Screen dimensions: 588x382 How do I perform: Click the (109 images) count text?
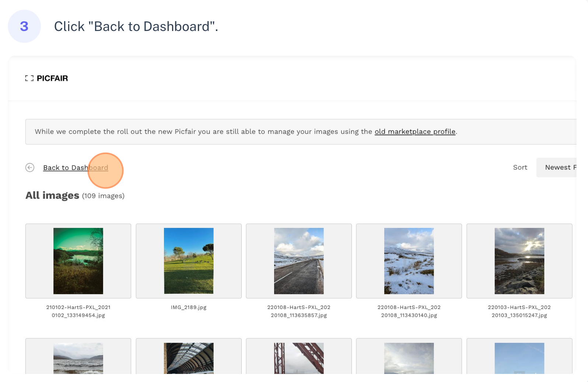tap(103, 196)
